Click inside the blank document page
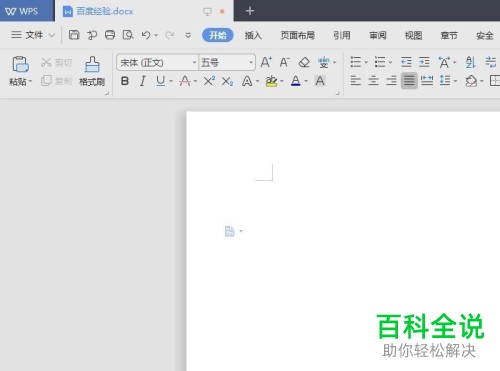The image size is (500, 371). pyautogui.click(x=343, y=240)
